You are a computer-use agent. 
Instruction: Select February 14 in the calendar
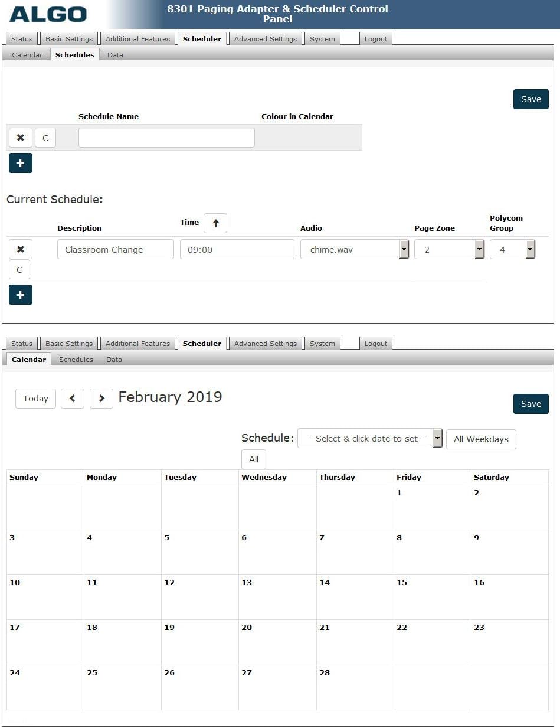click(355, 596)
